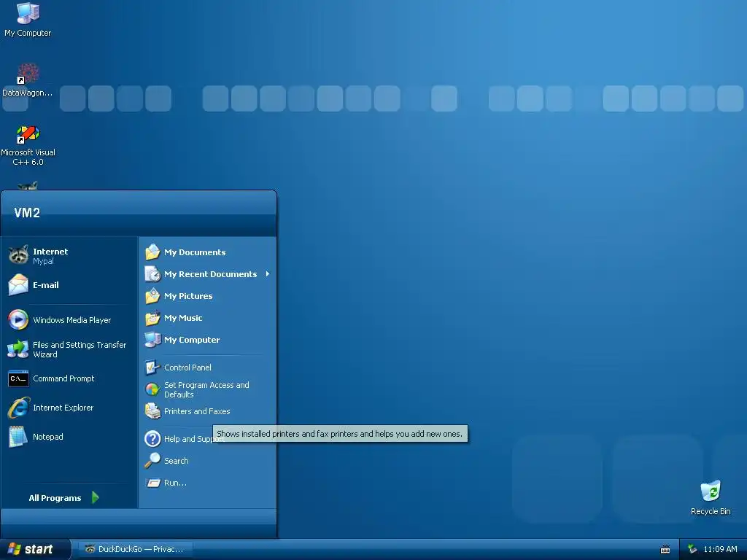
Task: Click the Search magnifier icon
Action: point(152,461)
